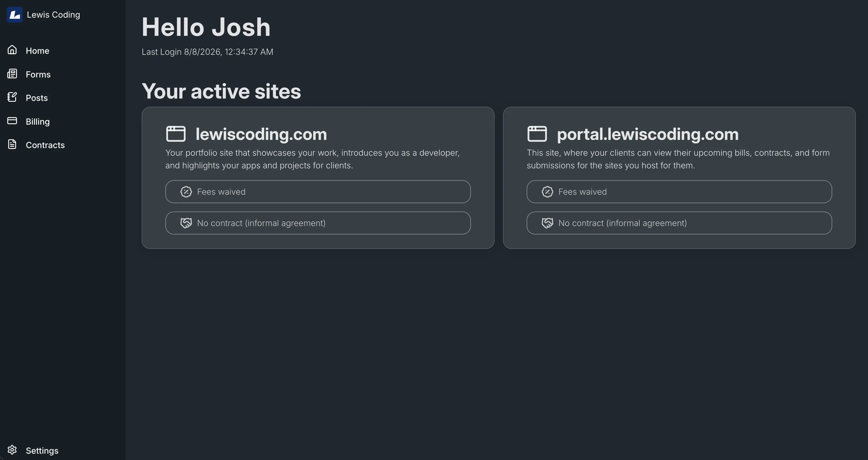The image size is (868, 460).
Task: Click the handshake icon in lewiscoding.com card
Action: tap(186, 223)
